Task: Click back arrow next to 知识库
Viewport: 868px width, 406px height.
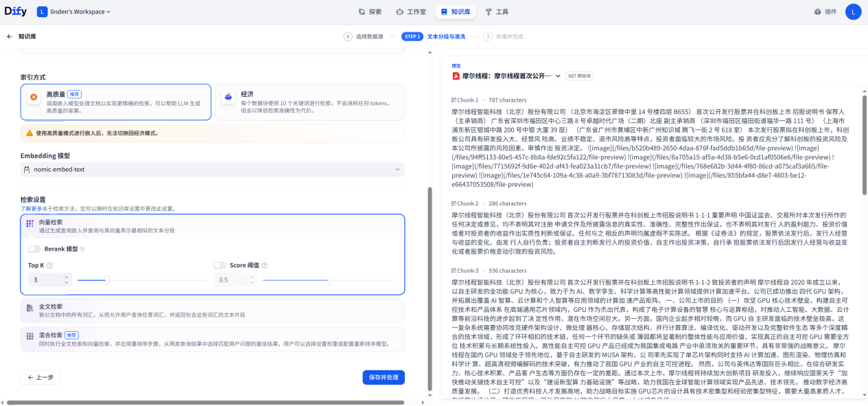Action: (x=10, y=36)
